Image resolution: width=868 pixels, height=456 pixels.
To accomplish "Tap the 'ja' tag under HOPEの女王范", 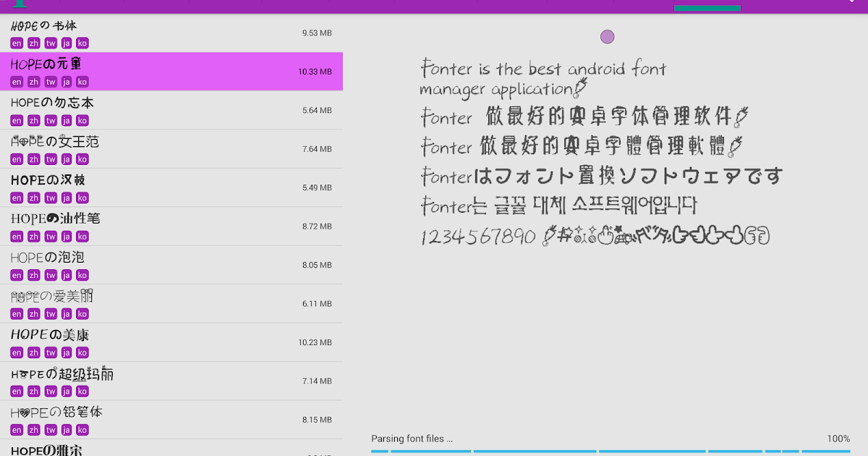I will [67, 159].
